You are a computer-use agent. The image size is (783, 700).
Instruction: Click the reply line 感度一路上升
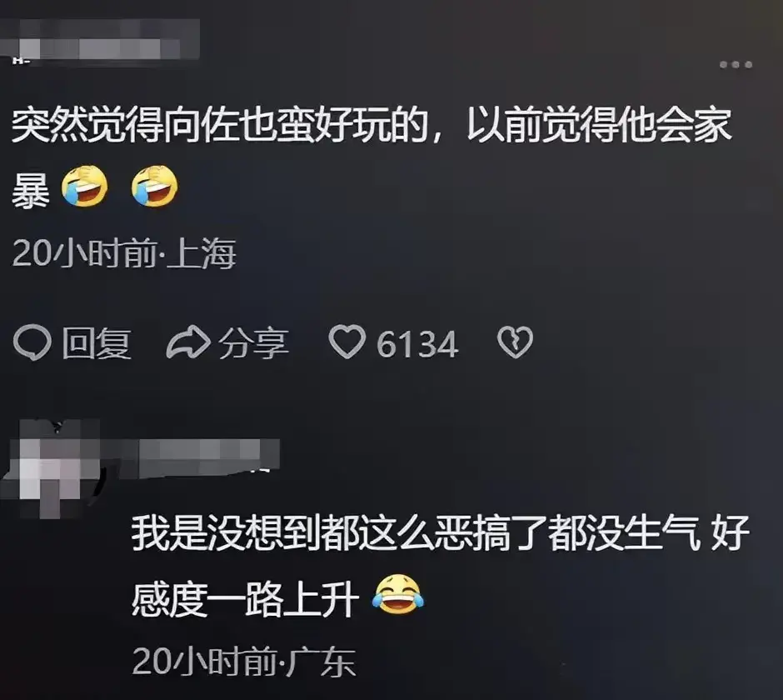pyautogui.click(x=245, y=599)
